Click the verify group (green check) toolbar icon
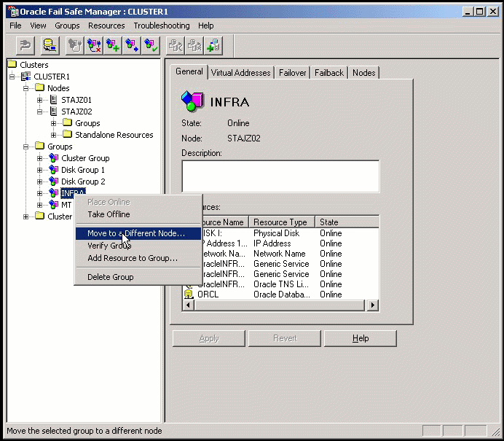 151,46
